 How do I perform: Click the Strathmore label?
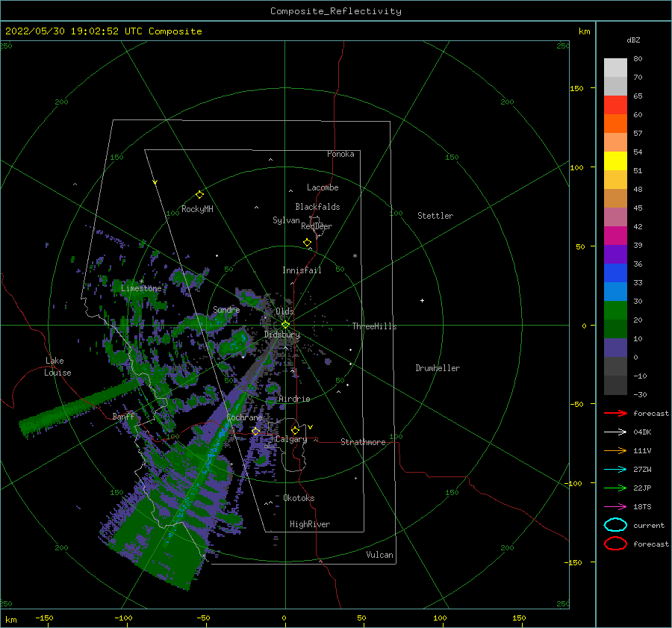[x=363, y=442]
